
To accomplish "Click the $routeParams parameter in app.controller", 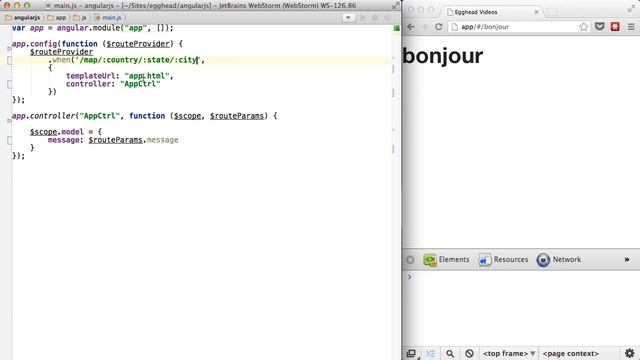I will pyautogui.click(x=237, y=116).
